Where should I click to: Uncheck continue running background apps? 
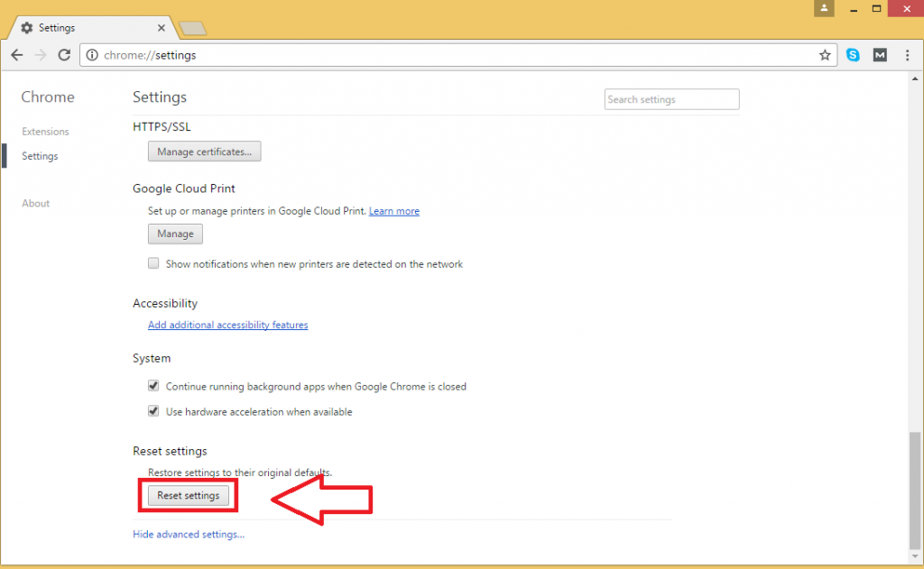click(153, 386)
